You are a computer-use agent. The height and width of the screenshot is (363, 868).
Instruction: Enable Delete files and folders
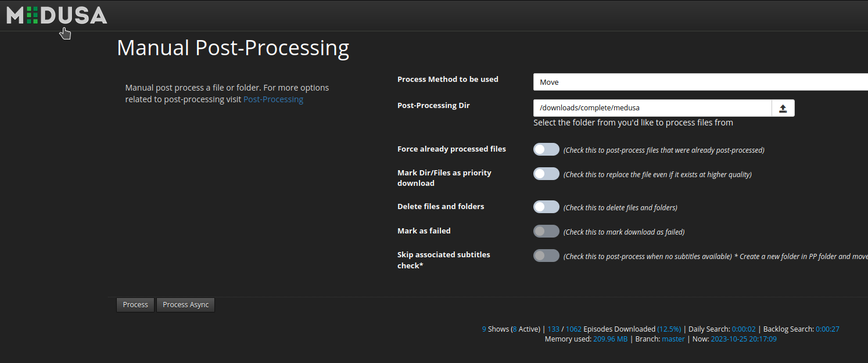point(546,207)
